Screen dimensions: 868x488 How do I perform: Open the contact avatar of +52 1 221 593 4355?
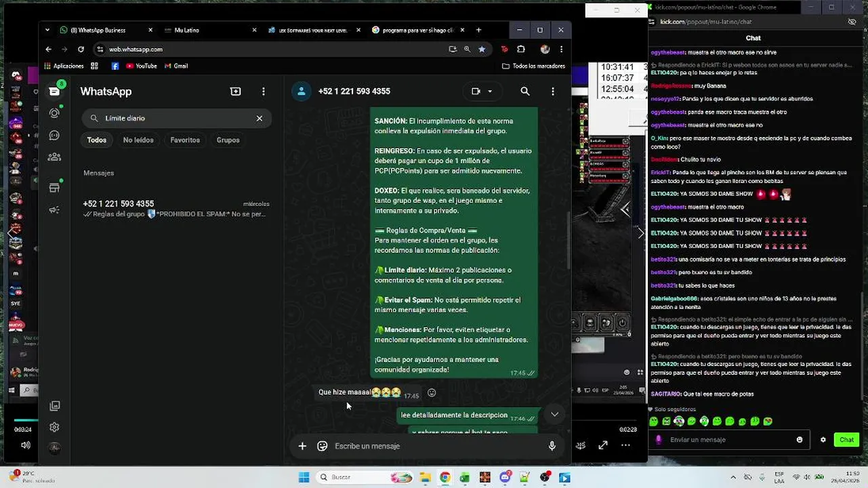point(302,91)
